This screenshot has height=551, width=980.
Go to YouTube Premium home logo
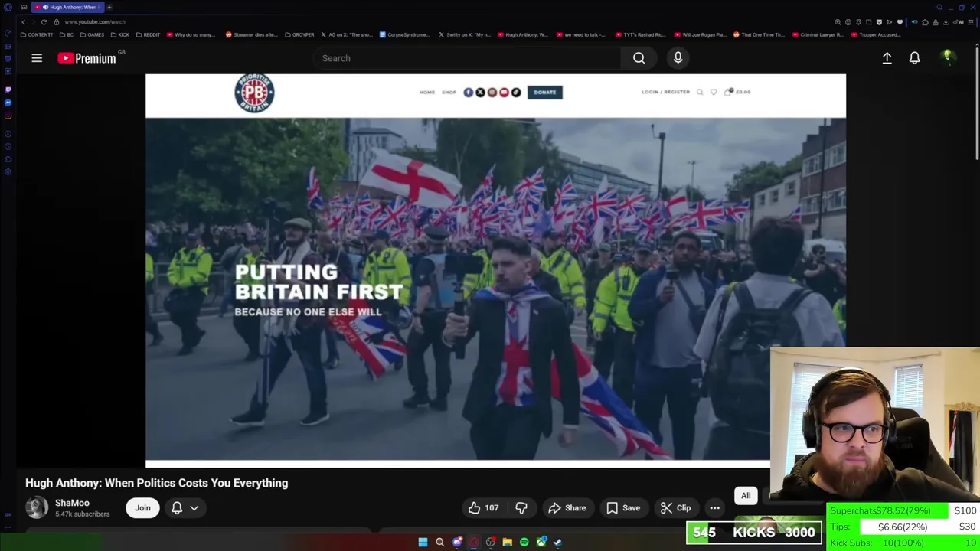(87, 58)
